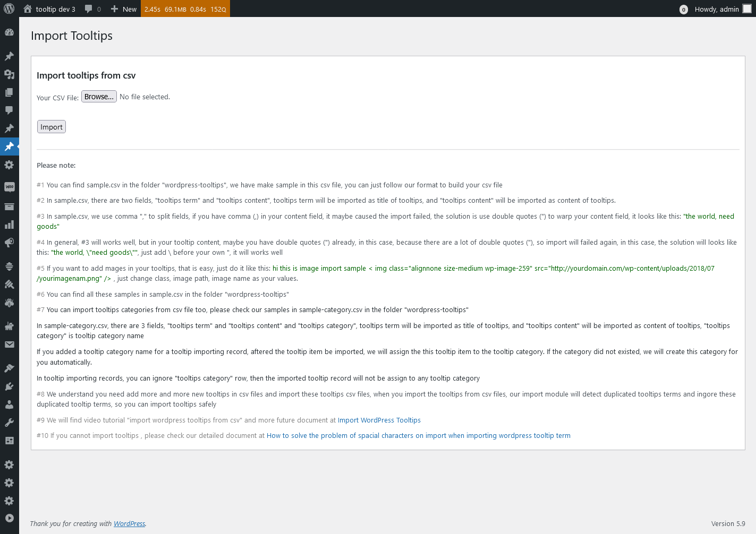This screenshot has width=756, height=534.
Task: Click the Import button
Action: point(52,127)
